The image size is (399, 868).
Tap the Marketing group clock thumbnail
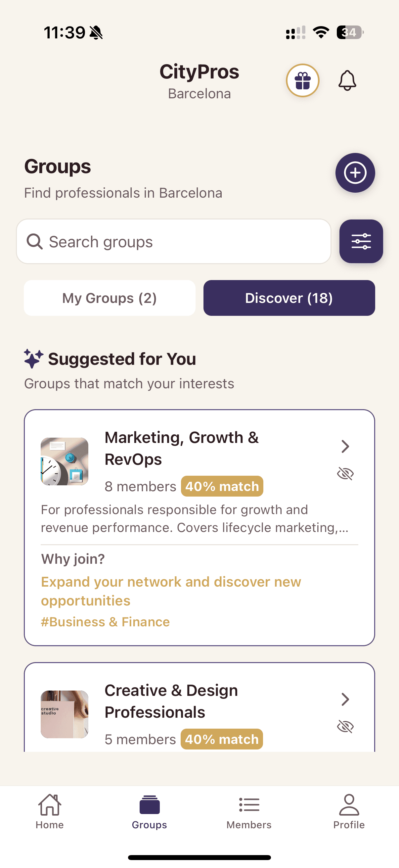pyautogui.click(x=64, y=461)
